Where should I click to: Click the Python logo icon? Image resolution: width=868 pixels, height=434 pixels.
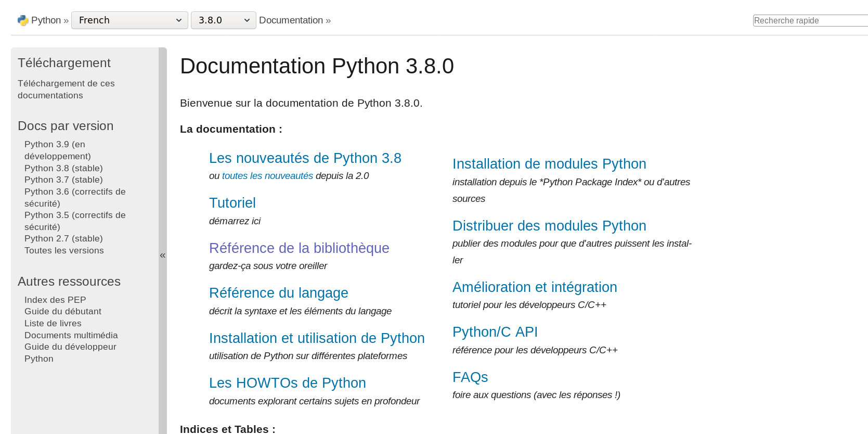click(x=23, y=20)
